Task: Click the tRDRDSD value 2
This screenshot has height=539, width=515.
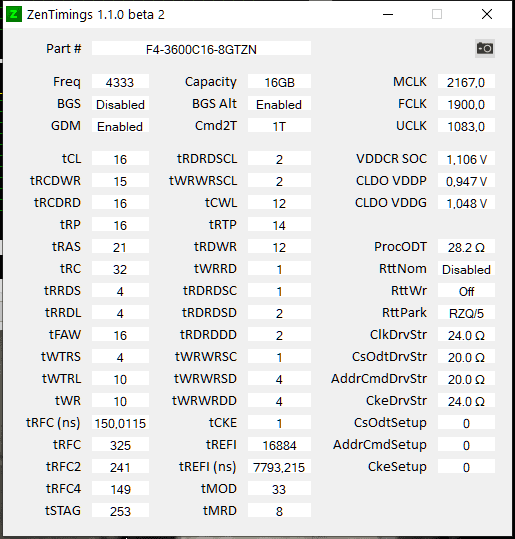Action: 279,312
